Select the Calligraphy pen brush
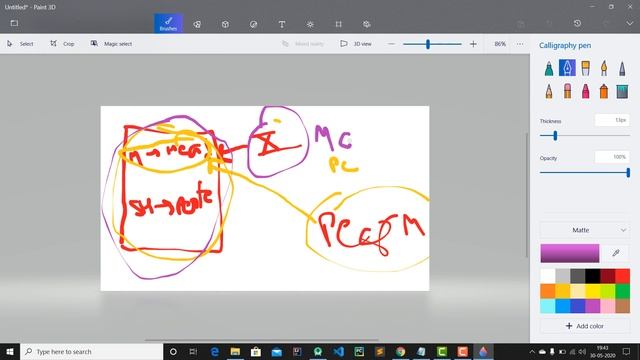640x360 pixels. [567, 68]
